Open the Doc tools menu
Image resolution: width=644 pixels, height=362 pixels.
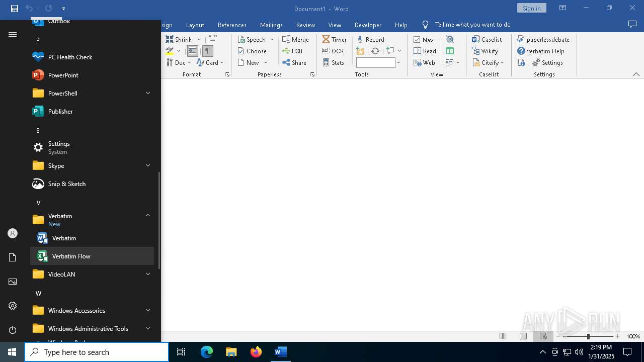[x=179, y=62]
